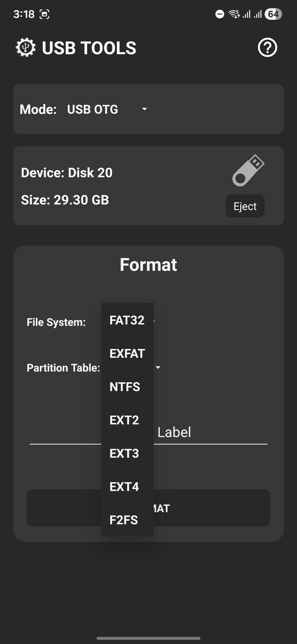Tap the USB Tools gear logo
The height and width of the screenshot is (644, 297).
pos(26,48)
